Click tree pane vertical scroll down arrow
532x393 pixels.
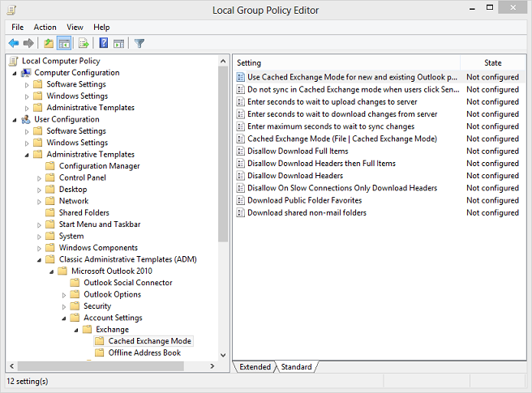click(x=223, y=355)
